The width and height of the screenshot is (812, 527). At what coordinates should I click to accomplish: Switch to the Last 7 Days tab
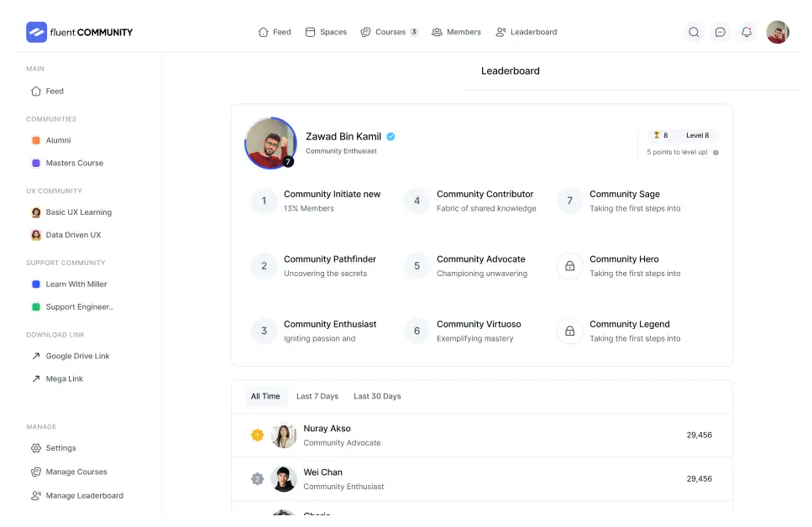317,396
